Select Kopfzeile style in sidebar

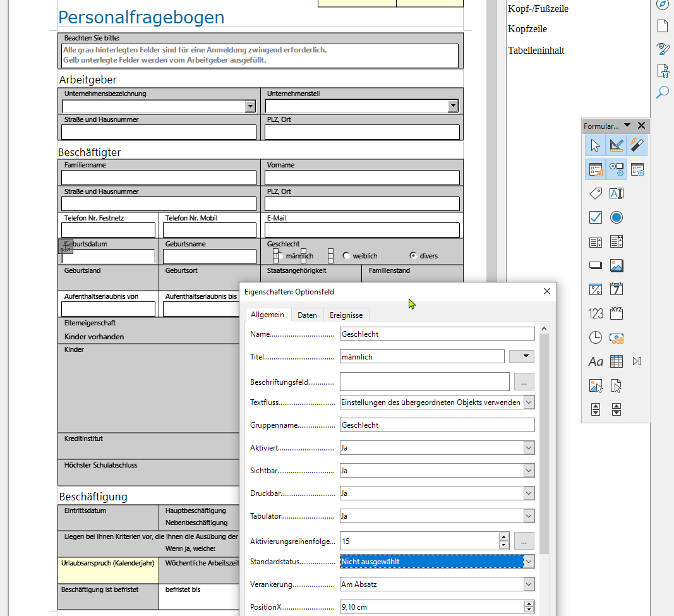coord(527,29)
